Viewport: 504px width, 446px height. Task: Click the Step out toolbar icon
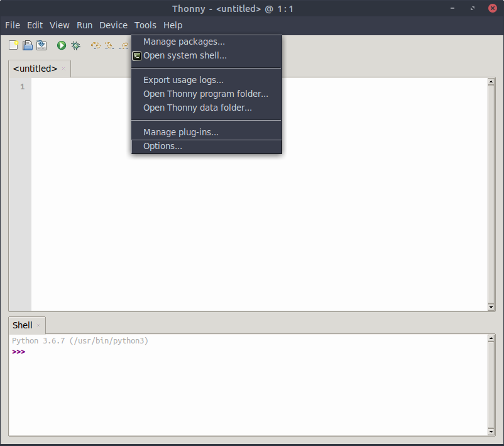click(124, 46)
